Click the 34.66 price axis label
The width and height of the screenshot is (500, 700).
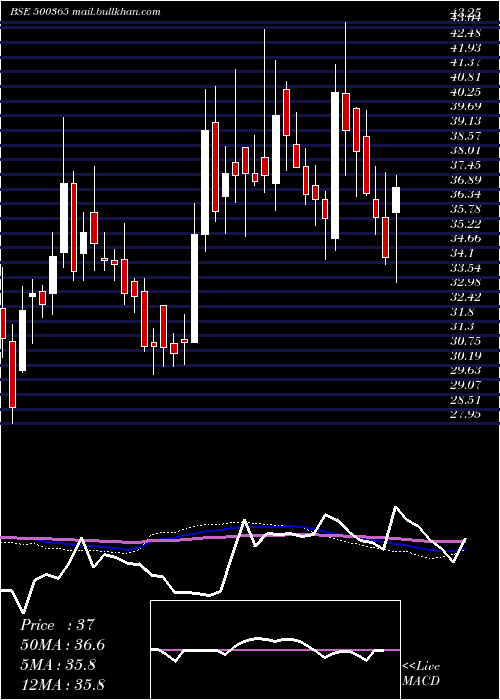466,238
